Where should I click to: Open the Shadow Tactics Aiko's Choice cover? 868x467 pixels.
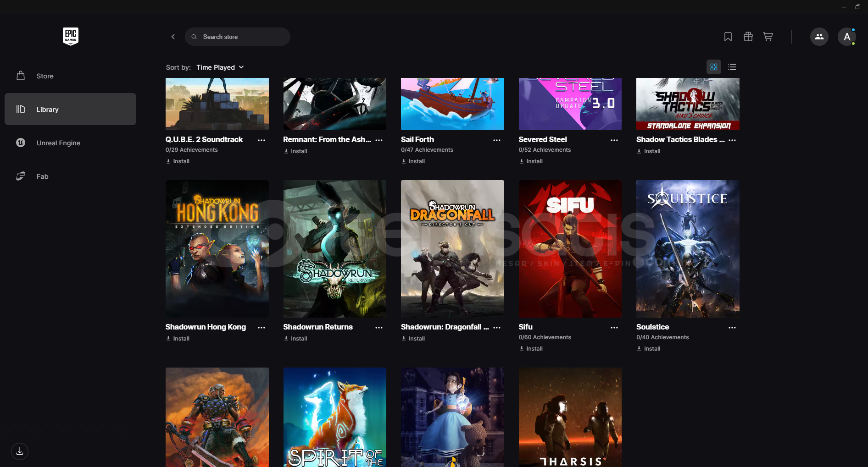click(x=688, y=104)
